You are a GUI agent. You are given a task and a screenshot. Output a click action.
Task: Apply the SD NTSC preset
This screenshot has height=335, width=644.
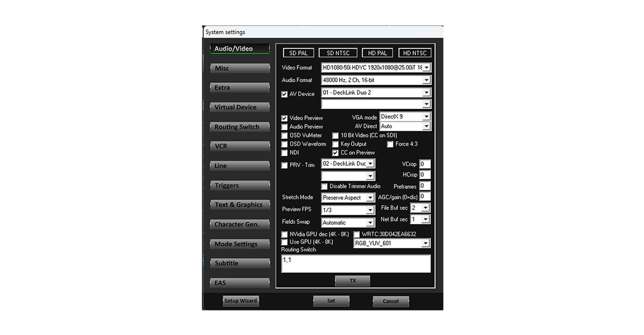click(338, 53)
